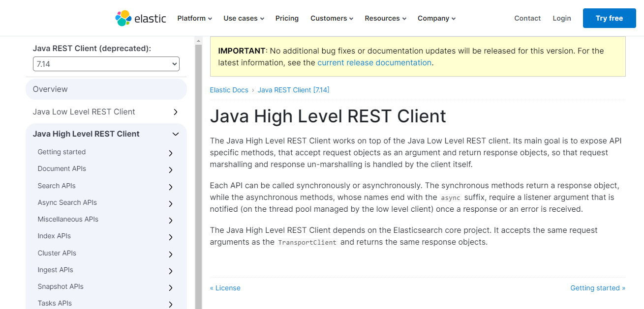The image size is (644, 309).
Task: Expand the Async Search APIs chevron
Action: [x=171, y=204]
